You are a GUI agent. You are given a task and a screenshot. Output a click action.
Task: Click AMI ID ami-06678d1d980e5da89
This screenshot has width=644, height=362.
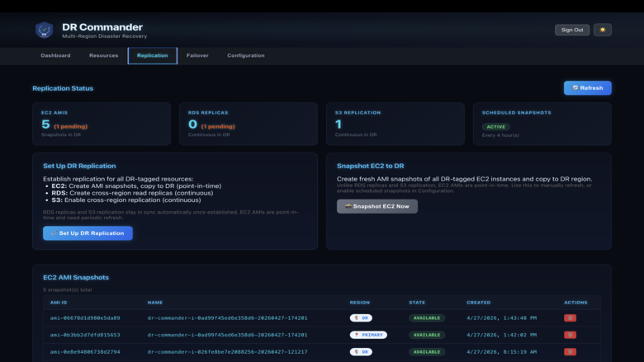[x=85, y=318]
